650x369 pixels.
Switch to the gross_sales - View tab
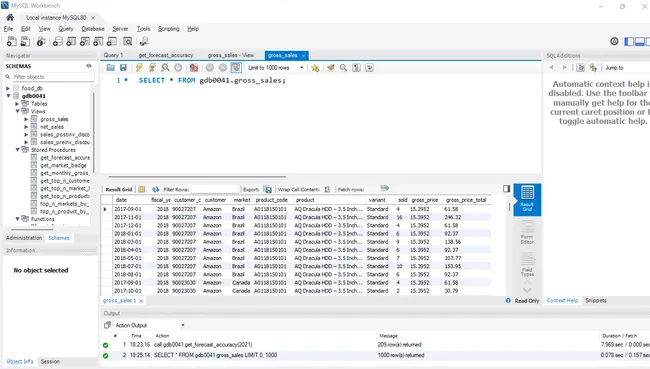tap(230, 55)
